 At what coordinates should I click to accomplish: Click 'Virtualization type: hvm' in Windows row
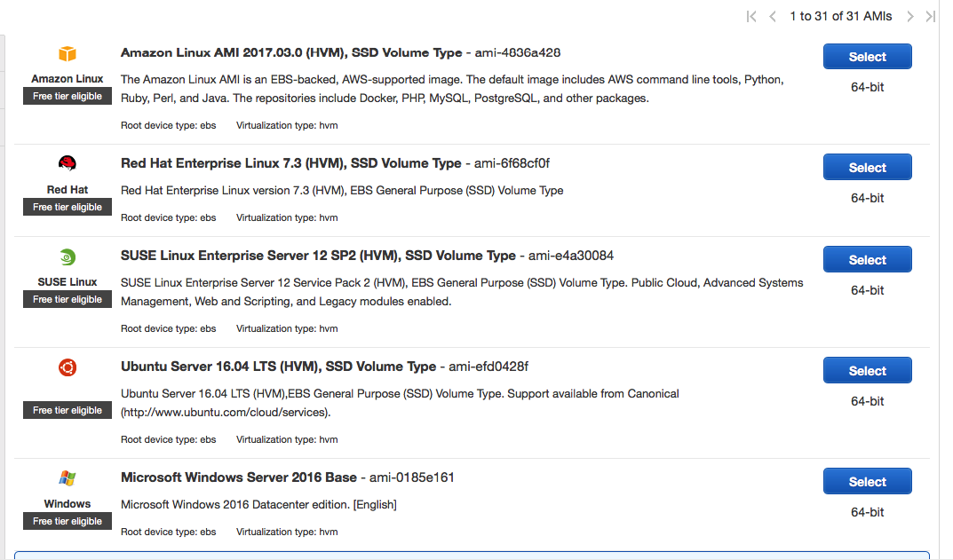click(x=287, y=532)
